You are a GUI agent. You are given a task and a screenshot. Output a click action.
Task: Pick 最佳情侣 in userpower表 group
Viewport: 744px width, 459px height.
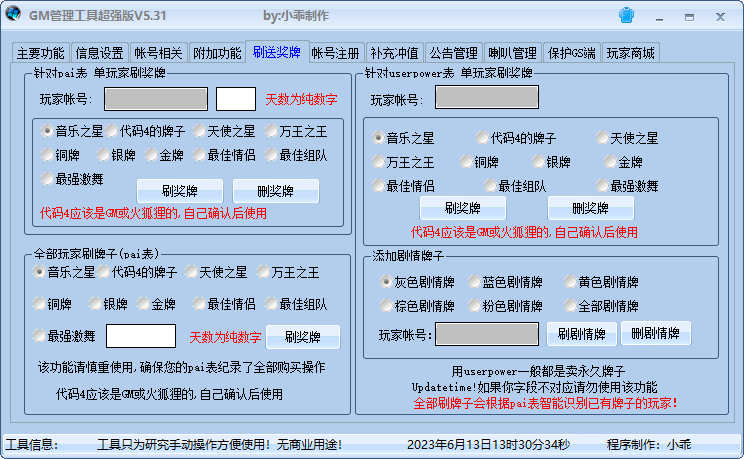pos(403,186)
